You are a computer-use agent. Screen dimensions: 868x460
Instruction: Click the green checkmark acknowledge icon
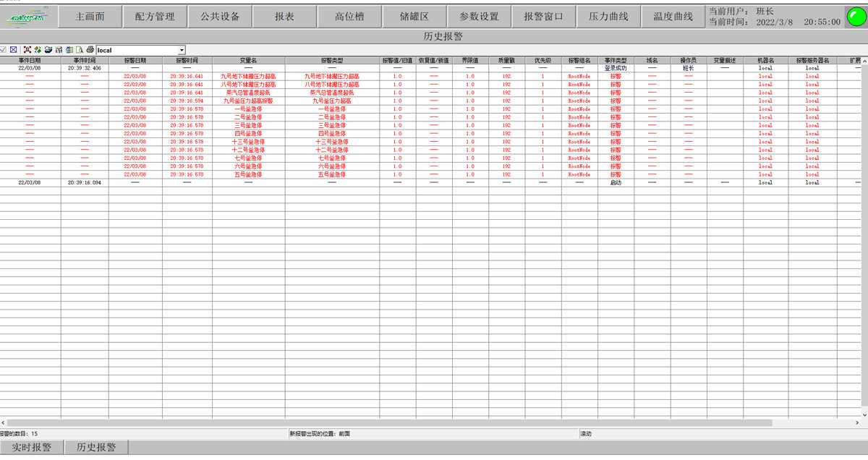3,50
